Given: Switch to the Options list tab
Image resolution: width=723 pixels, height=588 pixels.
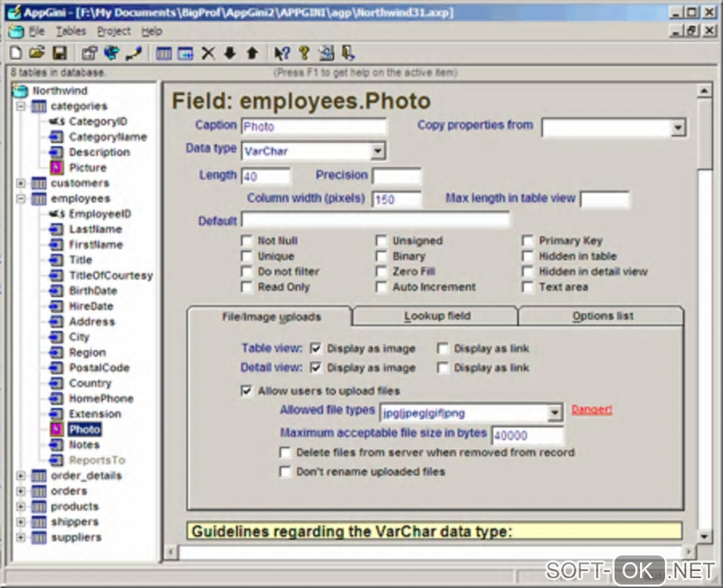Looking at the screenshot, I should click(x=602, y=316).
